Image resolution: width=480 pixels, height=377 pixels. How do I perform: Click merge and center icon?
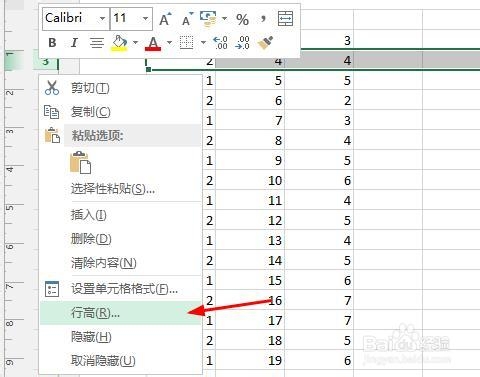click(285, 19)
